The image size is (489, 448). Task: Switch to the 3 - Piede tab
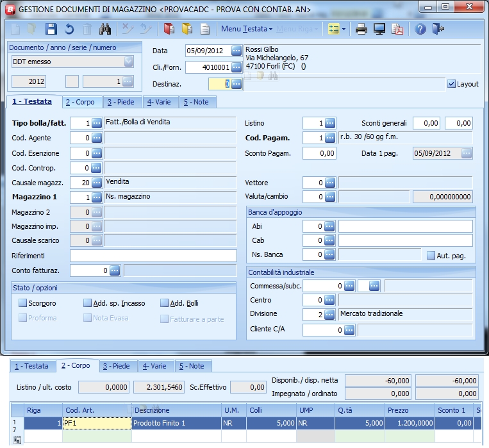pyautogui.click(x=120, y=102)
